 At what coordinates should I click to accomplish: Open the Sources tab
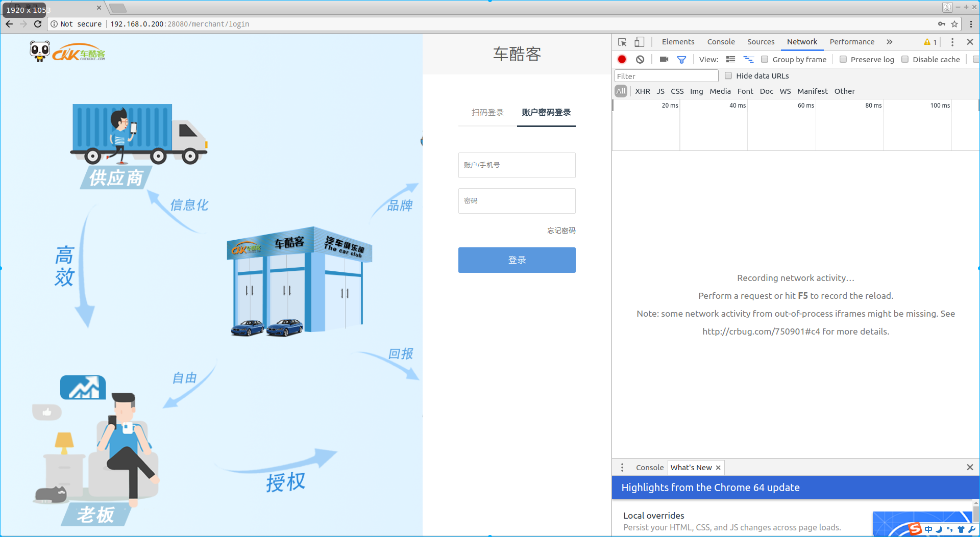pos(761,42)
